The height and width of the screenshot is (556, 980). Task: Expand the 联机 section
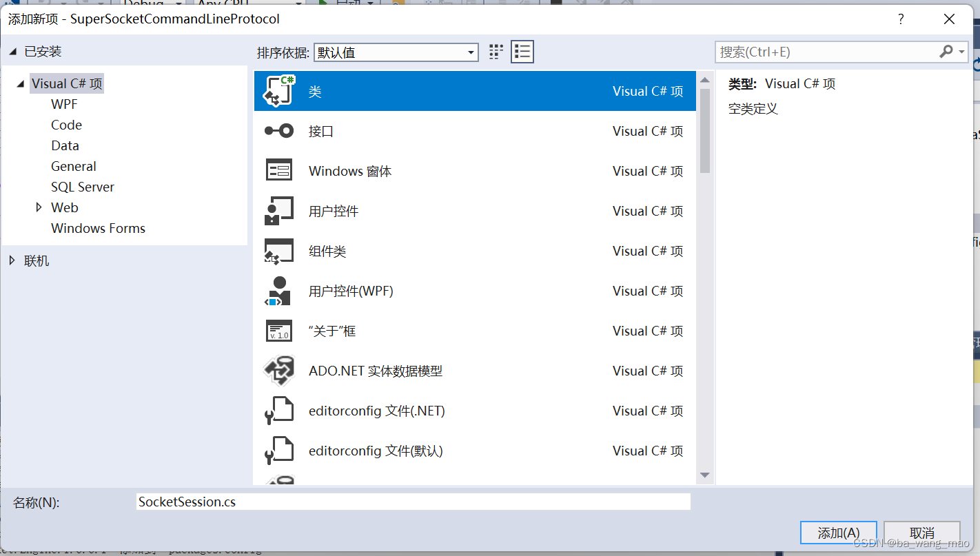click(x=12, y=260)
